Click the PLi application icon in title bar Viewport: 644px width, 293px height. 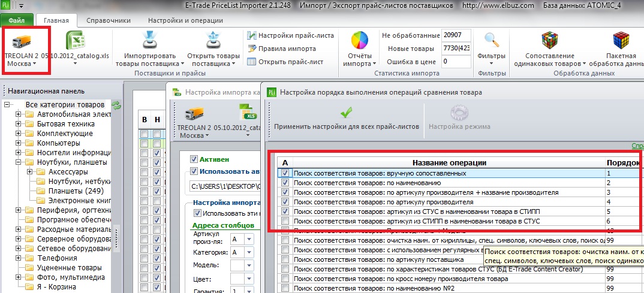(5, 5)
